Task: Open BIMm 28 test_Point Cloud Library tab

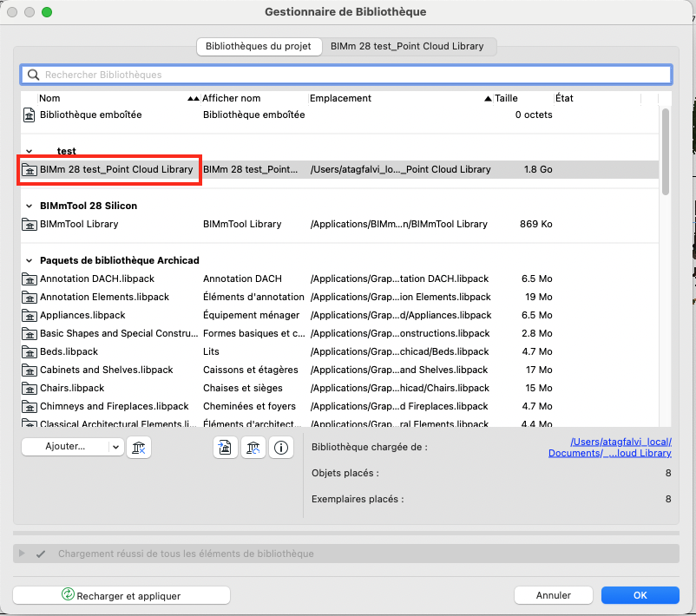Action: point(407,46)
